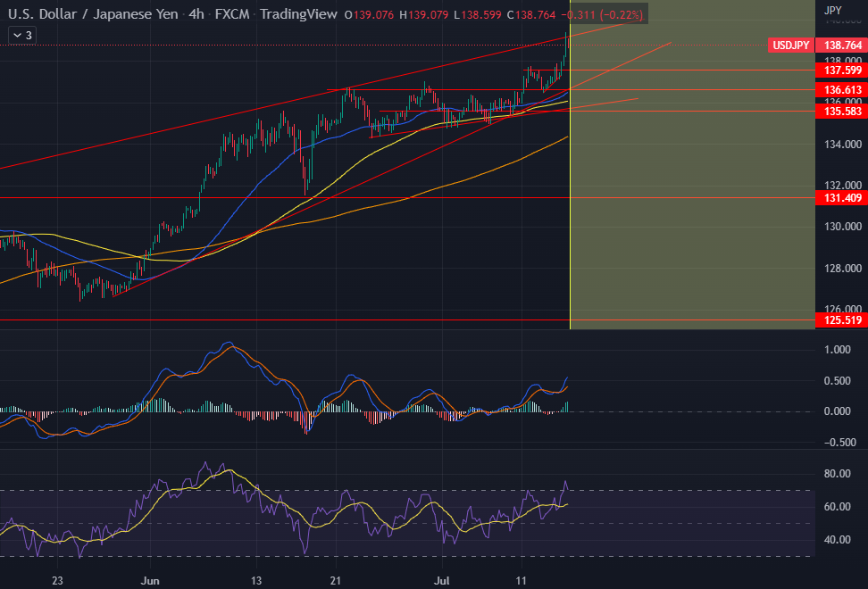Select the 136.613 horizontal line price label
The image size is (868, 589).
pyautogui.click(x=842, y=89)
